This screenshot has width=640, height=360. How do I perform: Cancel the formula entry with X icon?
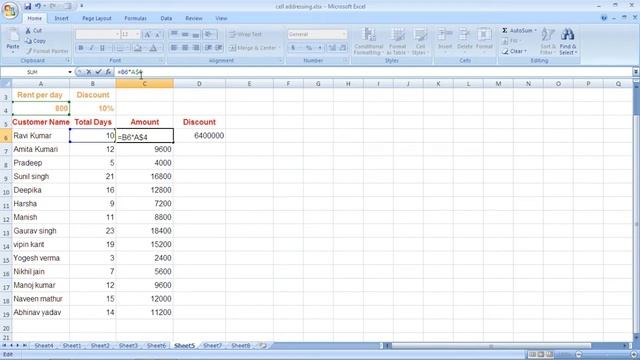click(x=89, y=72)
